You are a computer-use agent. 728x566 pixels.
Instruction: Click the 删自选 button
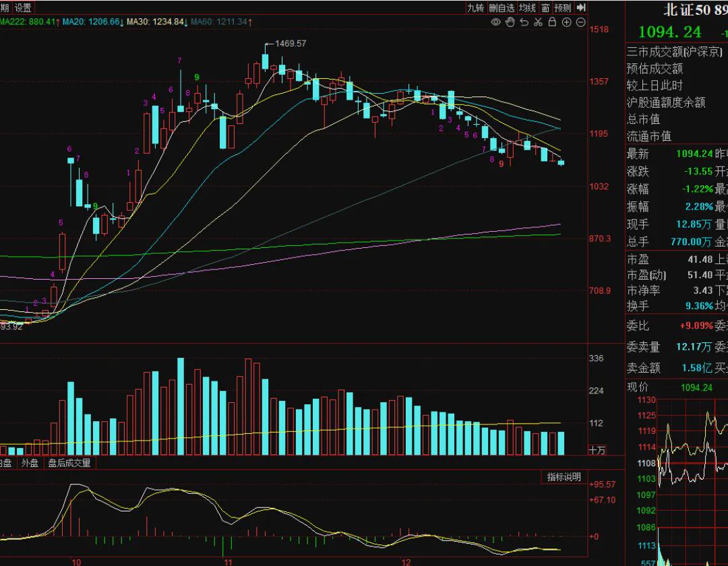pyautogui.click(x=502, y=7)
